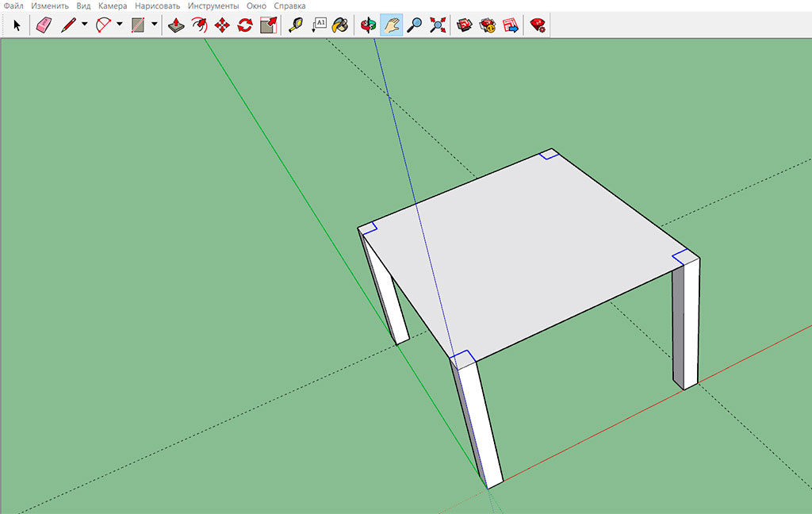The image size is (812, 514).
Task: Deactivate the highlighted Pan tool
Action: [x=392, y=25]
